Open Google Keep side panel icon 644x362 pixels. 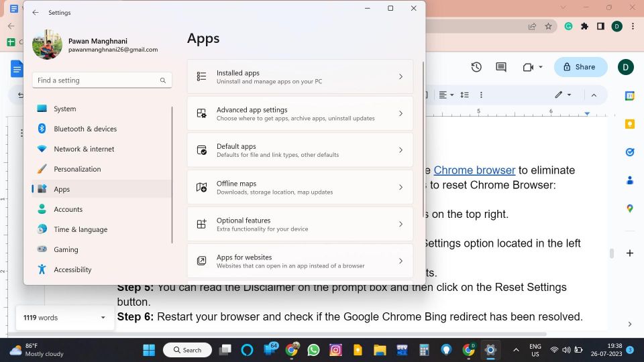(x=629, y=124)
